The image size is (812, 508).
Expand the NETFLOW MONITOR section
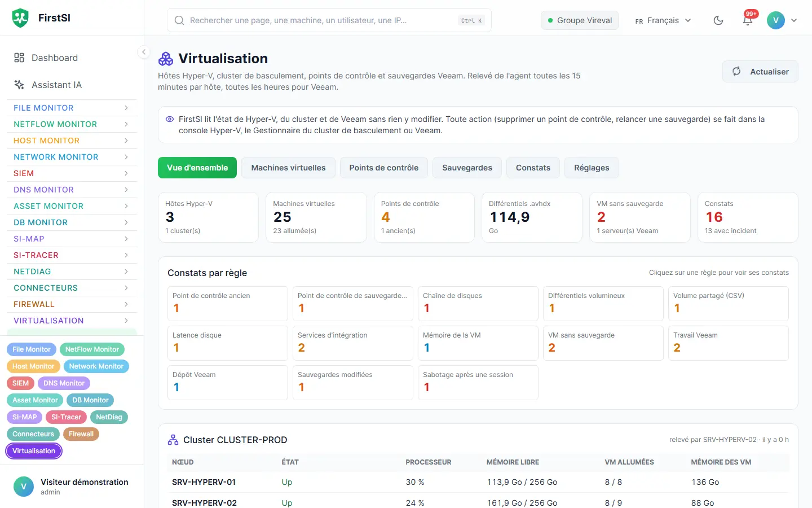pos(72,124)
